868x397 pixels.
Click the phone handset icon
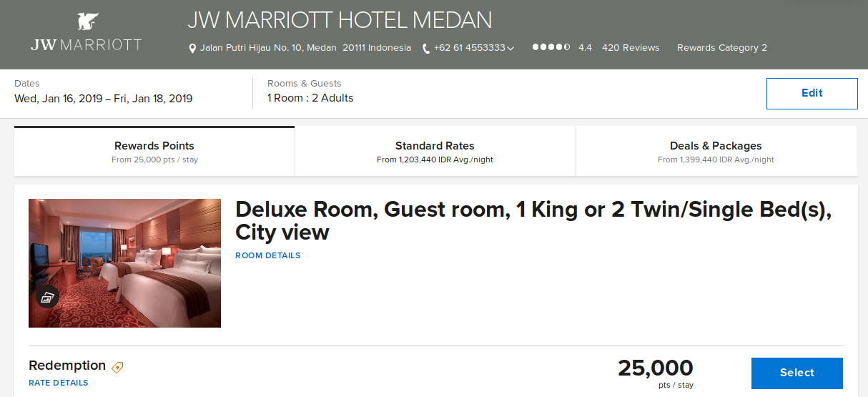pyautogui.click(x=426, y=49)
